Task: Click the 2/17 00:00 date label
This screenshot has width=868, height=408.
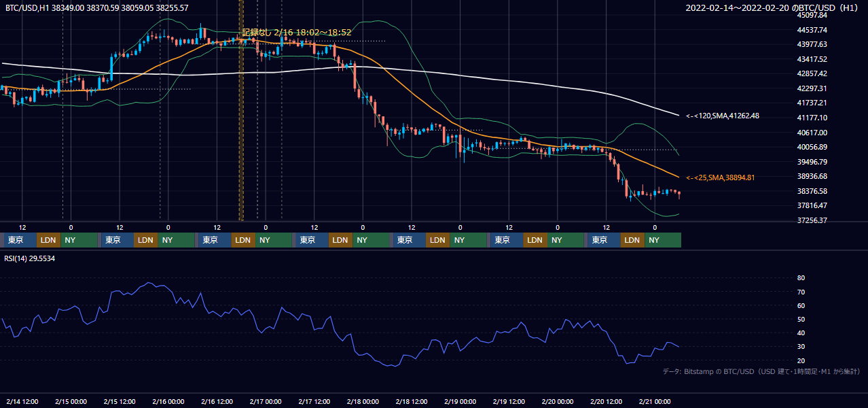Action: 266,401
